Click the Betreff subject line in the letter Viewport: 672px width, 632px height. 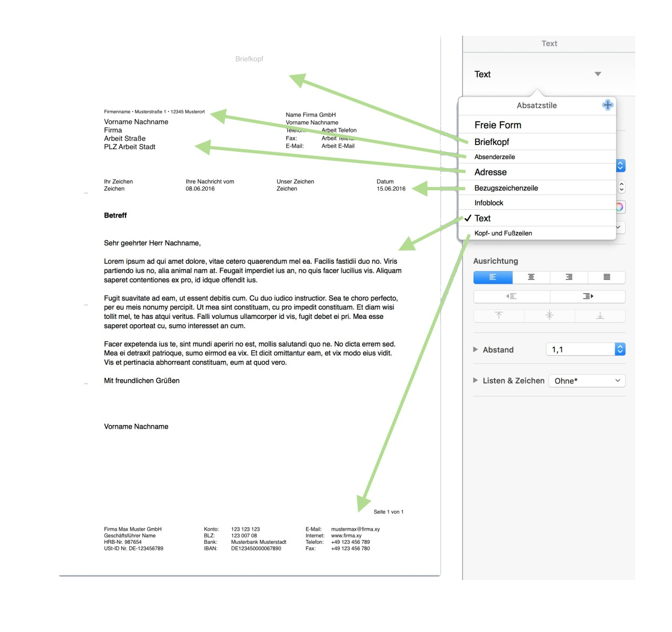coord(115,215)
